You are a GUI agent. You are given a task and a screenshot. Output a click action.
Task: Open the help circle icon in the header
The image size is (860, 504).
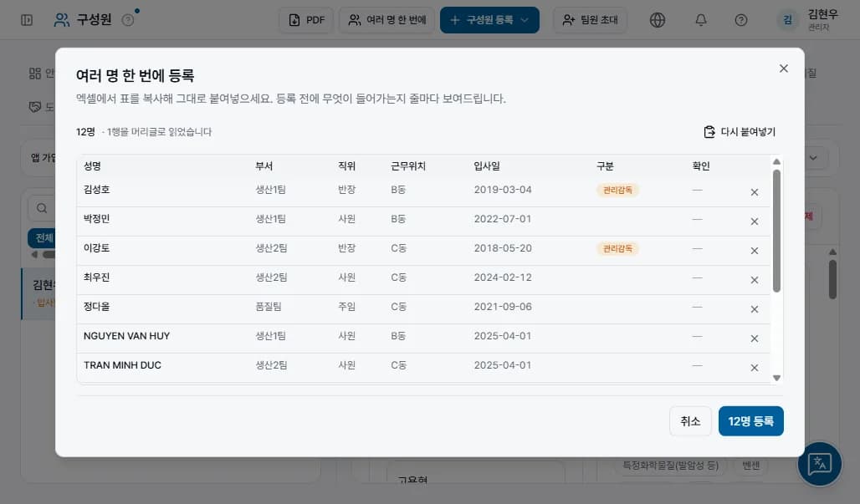740,20
